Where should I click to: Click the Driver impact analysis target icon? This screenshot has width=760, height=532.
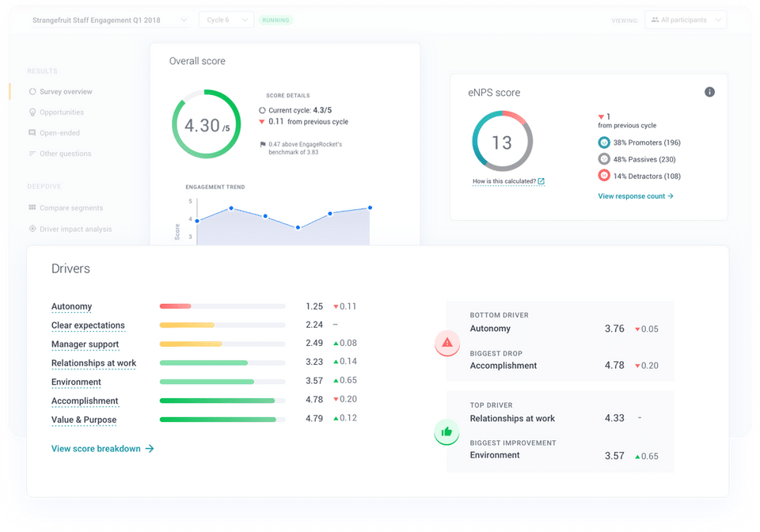point(32,229)
